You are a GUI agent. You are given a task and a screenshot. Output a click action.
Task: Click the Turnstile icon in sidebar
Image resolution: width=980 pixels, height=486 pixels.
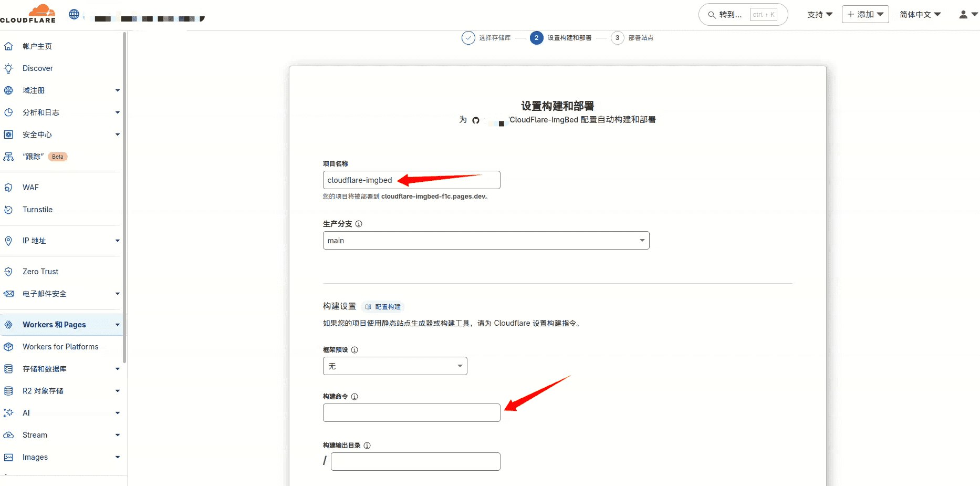click(8, 210)
